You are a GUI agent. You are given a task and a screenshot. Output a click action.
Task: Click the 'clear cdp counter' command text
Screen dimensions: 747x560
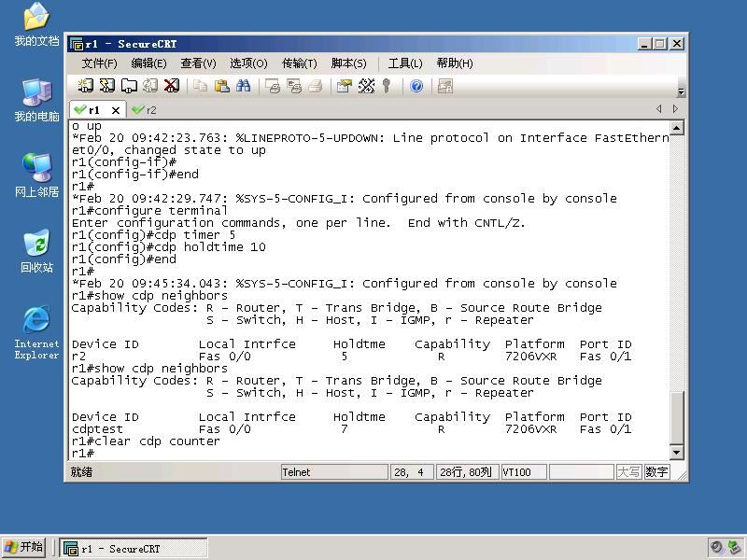pos(157,441)
